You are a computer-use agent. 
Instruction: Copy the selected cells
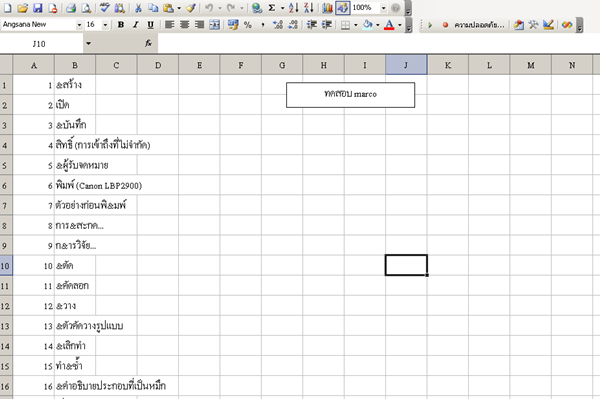pos(153,8)
